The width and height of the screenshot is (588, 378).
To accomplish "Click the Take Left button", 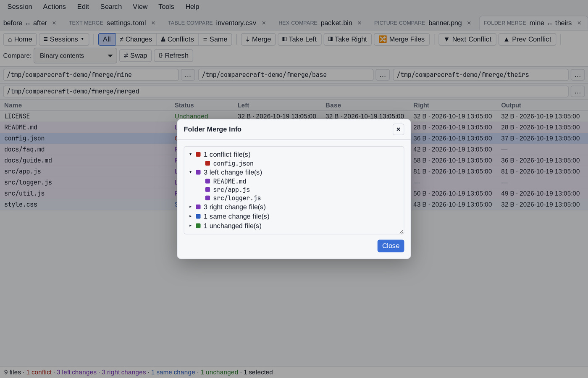I will pos(299,39).
